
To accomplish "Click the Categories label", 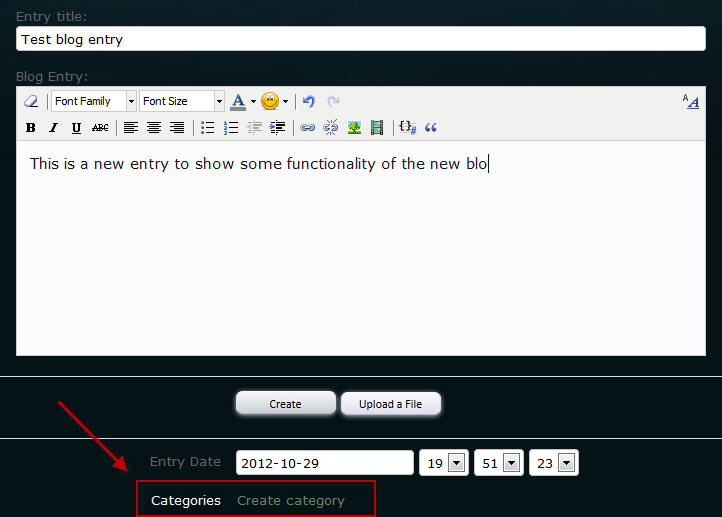I will 186,500.
